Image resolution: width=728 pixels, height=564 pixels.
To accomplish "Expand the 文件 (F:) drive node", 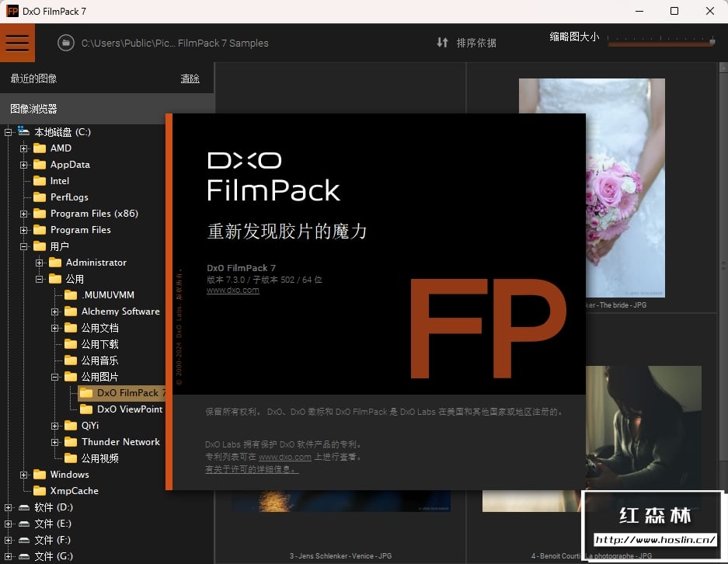I will pos(8,541).
